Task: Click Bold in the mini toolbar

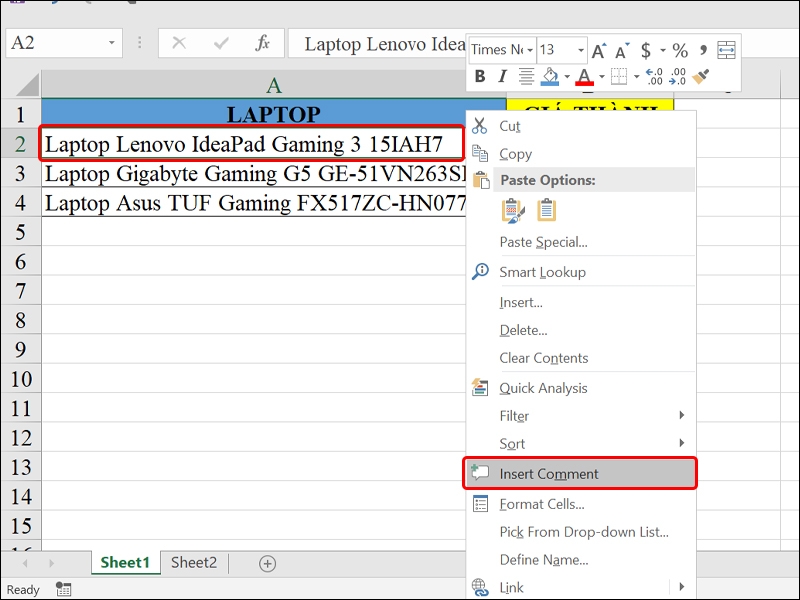Action: tap(480, 77)
